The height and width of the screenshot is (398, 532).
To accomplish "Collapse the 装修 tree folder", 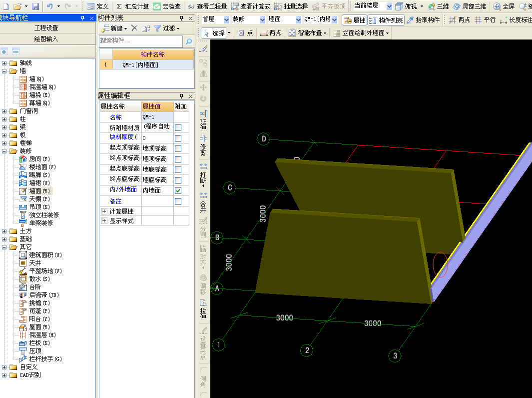I will coord(4,151).
